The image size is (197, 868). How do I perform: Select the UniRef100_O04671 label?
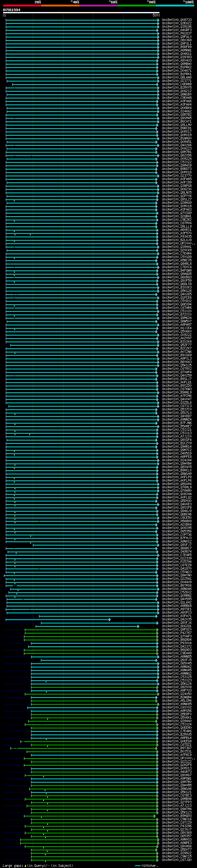pos(176,71)
